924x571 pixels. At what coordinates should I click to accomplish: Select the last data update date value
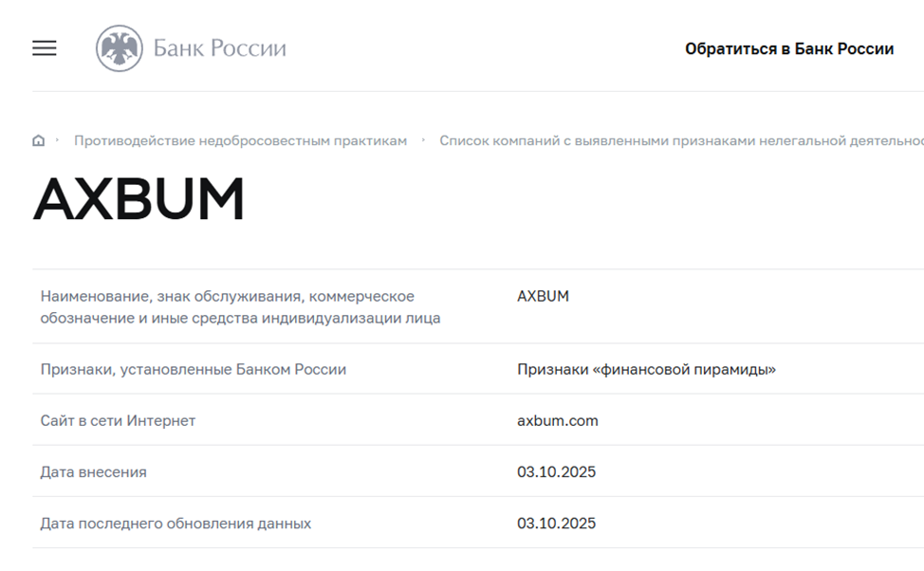click(556, 523)
